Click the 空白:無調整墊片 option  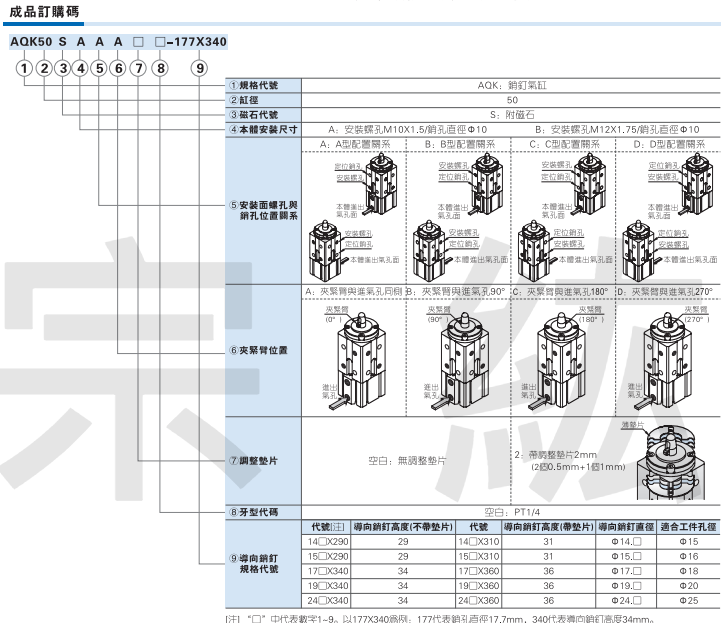407,461
